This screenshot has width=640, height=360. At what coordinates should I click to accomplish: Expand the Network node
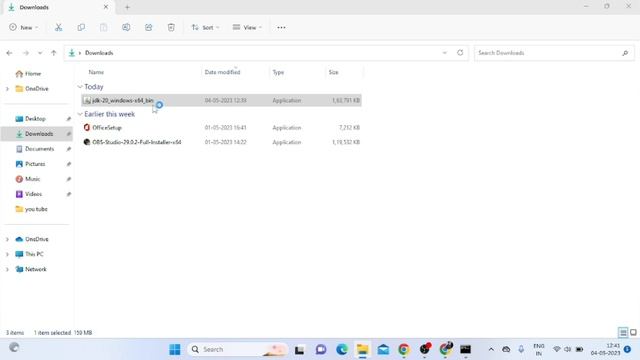click(7, 269)
